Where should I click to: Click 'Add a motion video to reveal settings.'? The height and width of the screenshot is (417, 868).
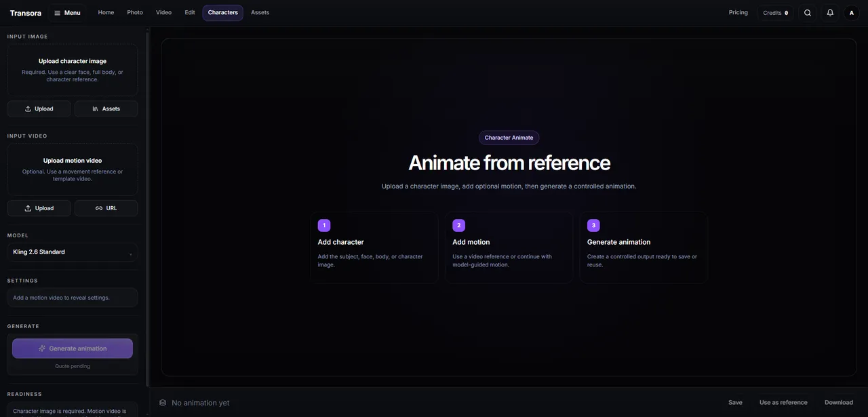point(61,298)
